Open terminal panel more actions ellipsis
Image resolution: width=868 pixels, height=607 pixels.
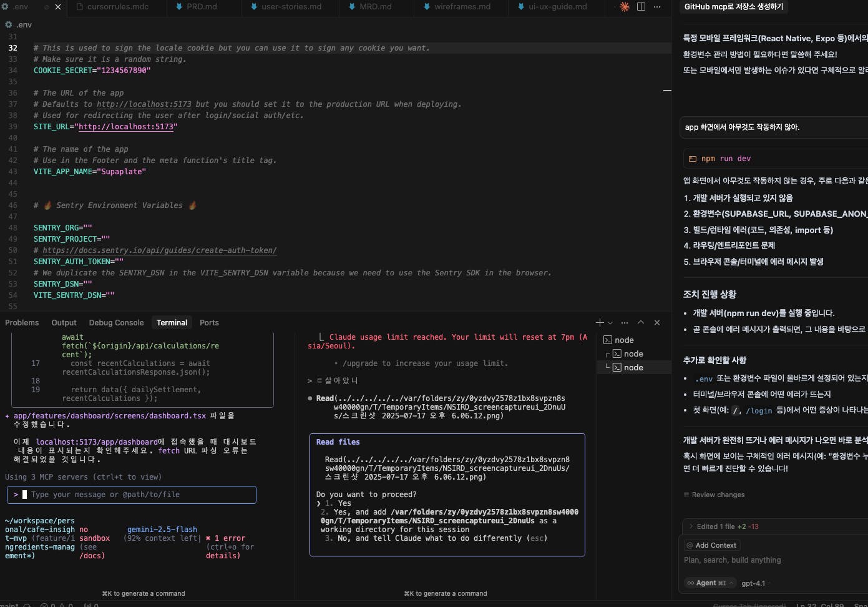click(625, 323)
